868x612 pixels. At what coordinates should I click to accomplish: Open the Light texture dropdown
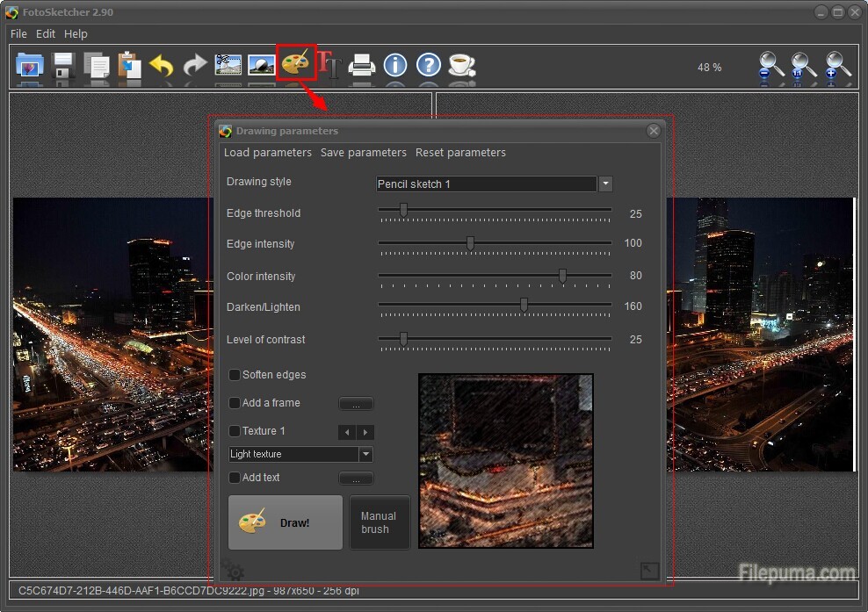pos(365,455)
